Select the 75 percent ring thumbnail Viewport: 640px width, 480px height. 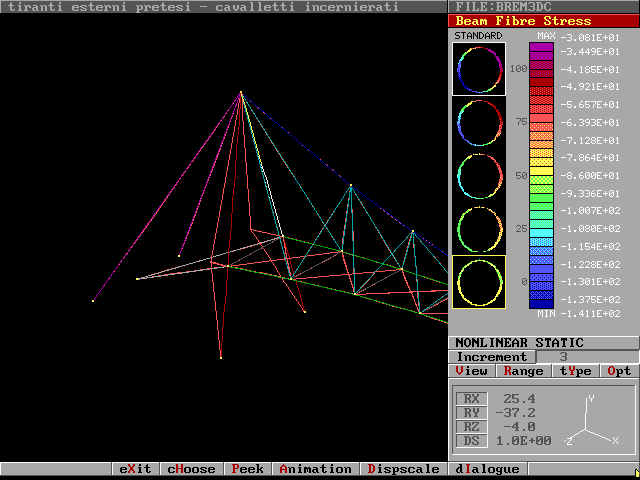[x=479, y=122]
